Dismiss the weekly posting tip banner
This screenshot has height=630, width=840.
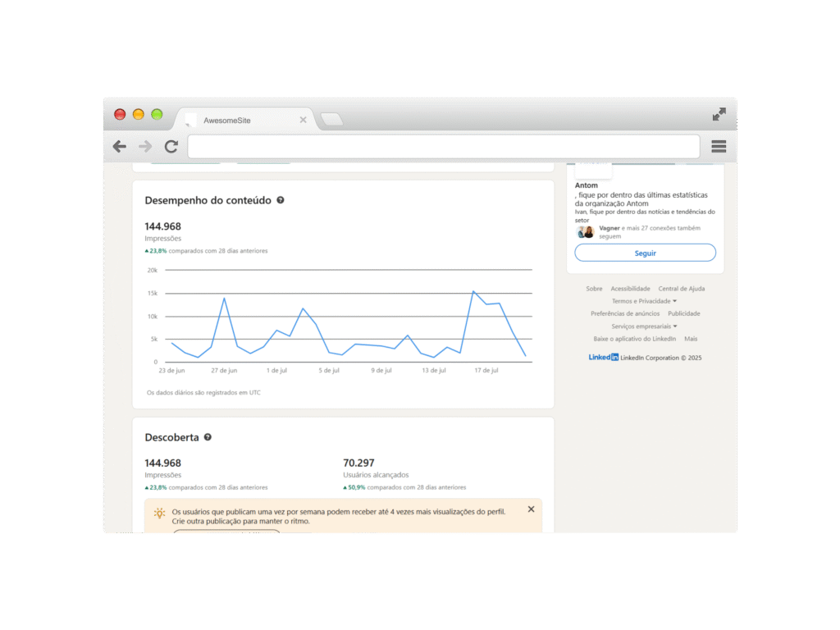(531, 509)
